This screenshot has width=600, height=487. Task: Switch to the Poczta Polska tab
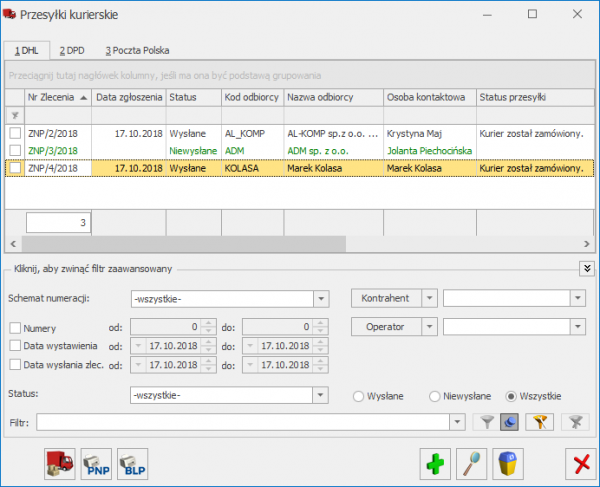click(x=137, y=49)
